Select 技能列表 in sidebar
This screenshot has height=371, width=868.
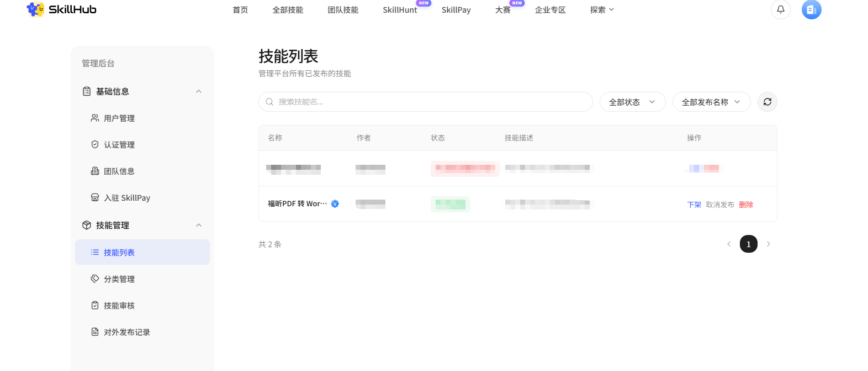[142, 252]
